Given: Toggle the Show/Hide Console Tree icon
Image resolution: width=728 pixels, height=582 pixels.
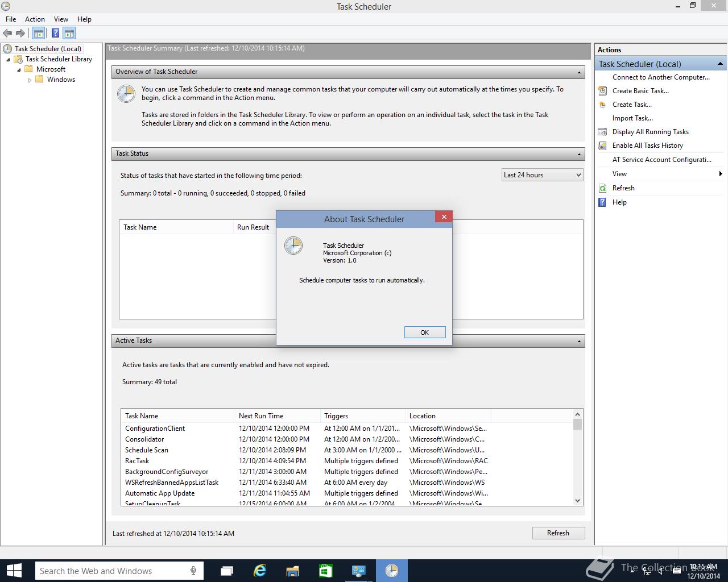Looking at the screenshot, I should coord(38,34).
